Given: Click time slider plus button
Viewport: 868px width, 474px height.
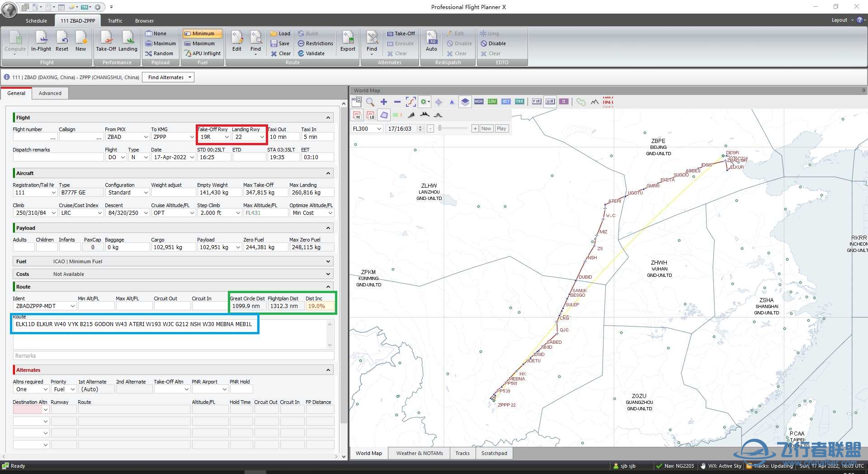Looking at the screenshot, I should pos(475,128).
